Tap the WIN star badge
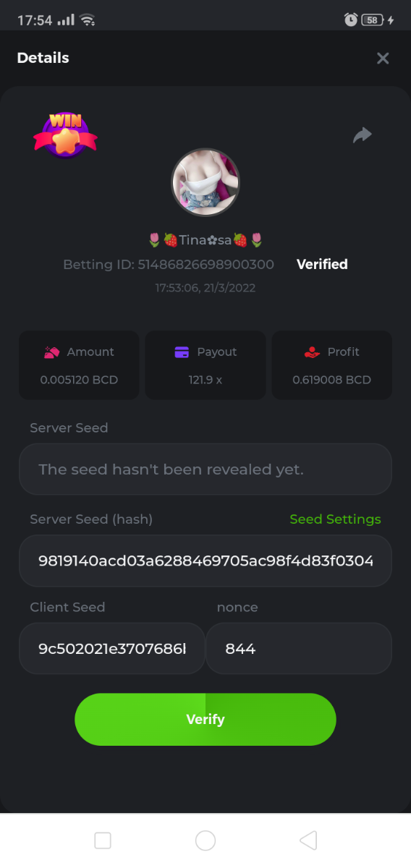 [x=65, y=135]
